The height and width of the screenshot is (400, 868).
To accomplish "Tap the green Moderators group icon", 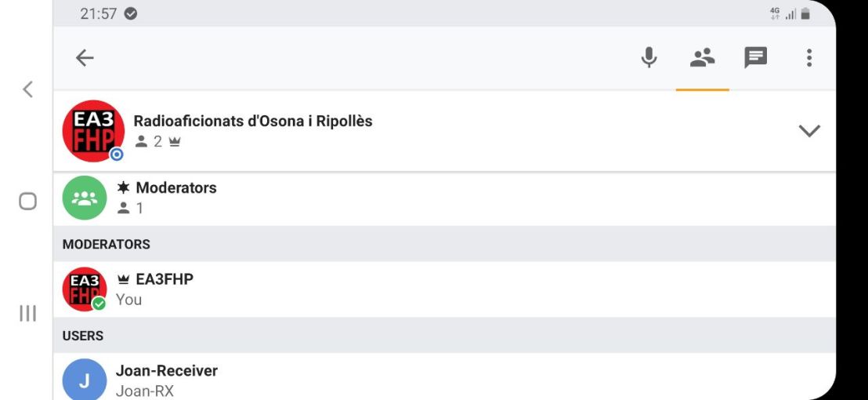I will click(x=84, y=198).
